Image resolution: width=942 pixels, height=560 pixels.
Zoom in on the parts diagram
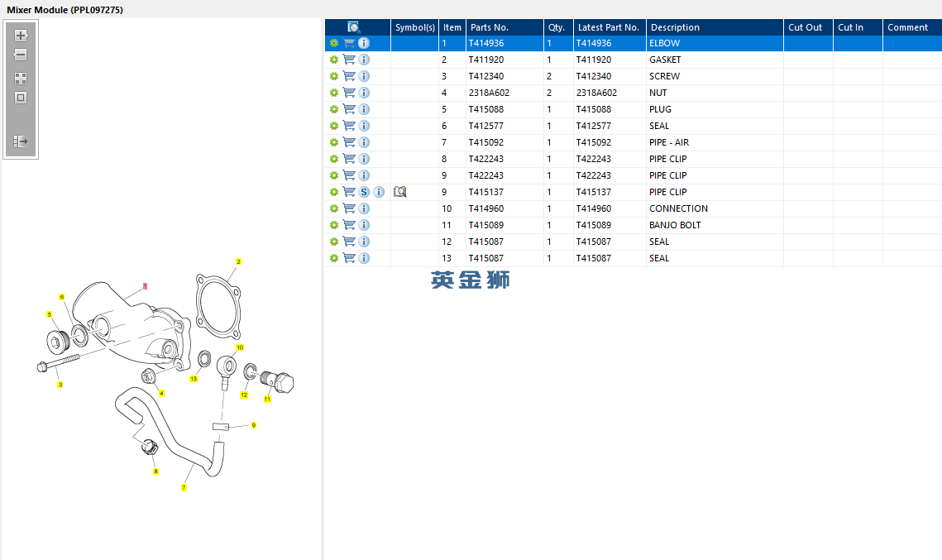click(x=21, y=36)
